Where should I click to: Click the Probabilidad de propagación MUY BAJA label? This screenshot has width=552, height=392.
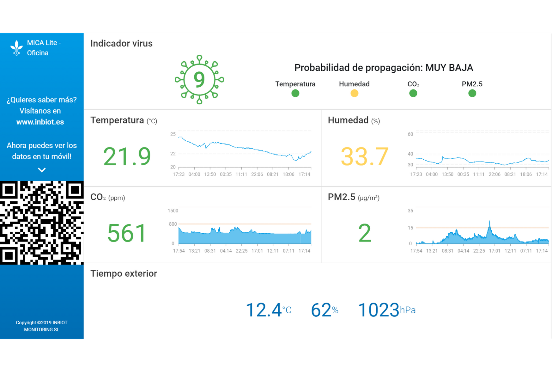coord(384,67)
